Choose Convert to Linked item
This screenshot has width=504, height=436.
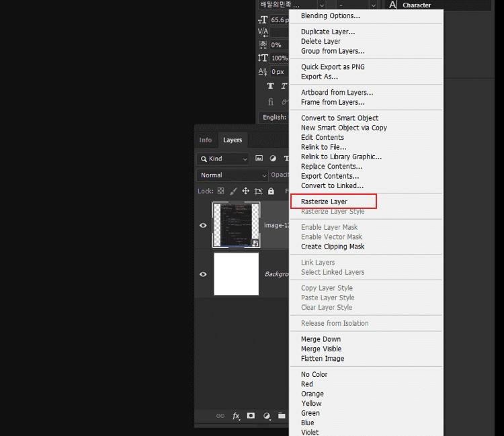pos(366,185)
